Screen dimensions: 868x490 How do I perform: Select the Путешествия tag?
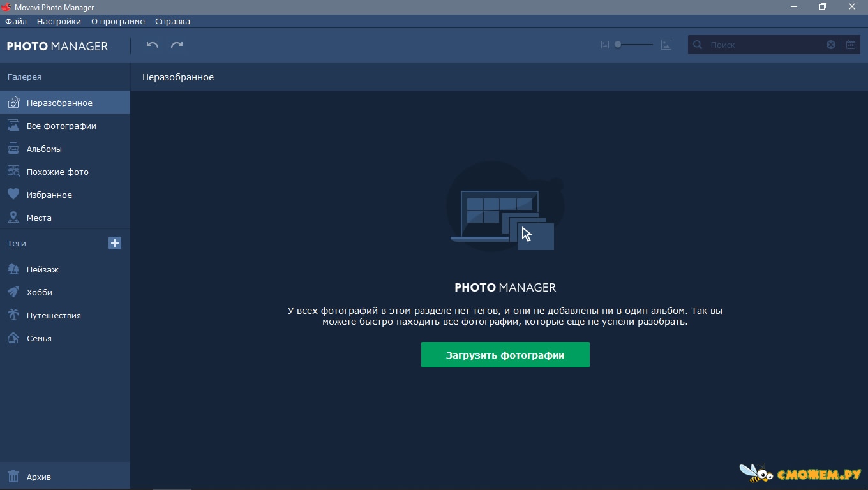point(65,315)
